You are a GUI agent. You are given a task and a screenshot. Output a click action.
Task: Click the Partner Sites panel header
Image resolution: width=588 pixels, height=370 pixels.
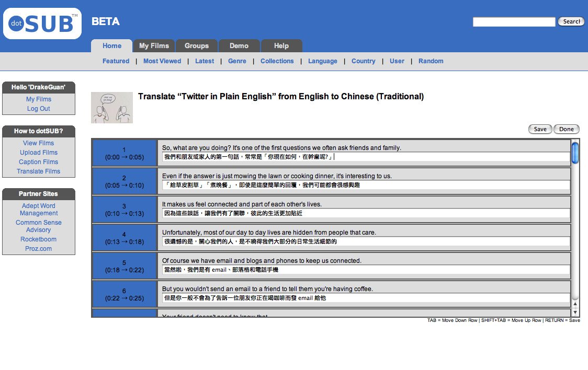pos(39,194)
